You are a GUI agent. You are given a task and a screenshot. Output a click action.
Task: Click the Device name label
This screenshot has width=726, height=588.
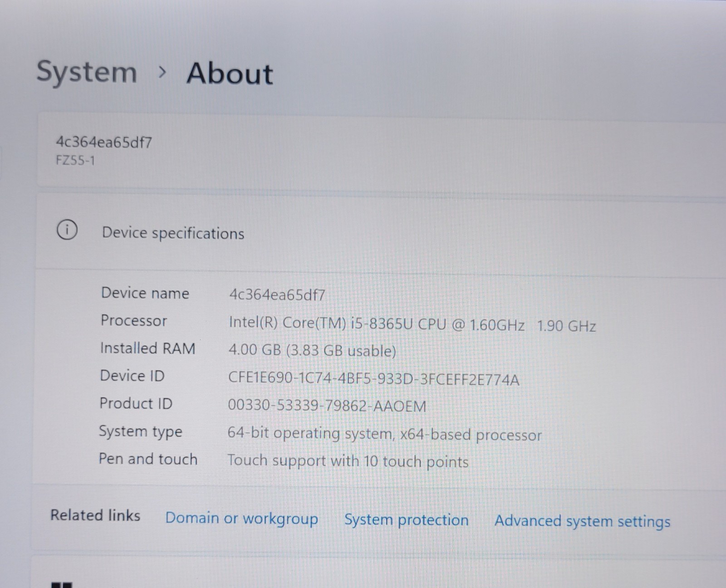tap(145, 293)
